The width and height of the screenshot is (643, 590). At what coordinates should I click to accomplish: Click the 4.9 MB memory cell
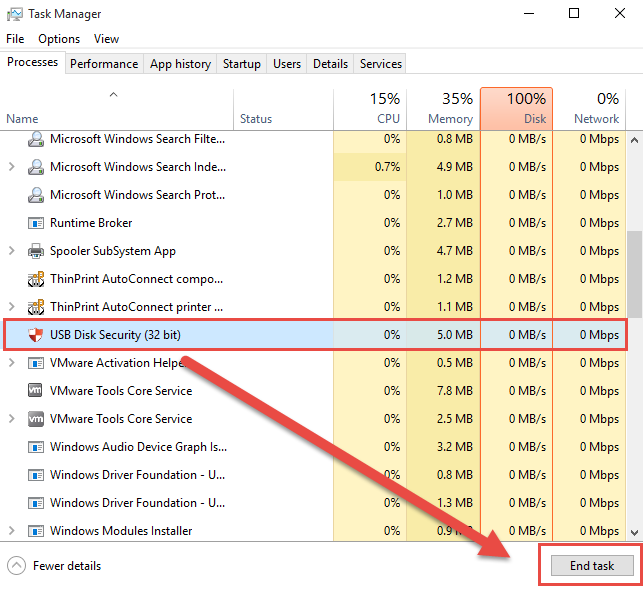(443, 167)
